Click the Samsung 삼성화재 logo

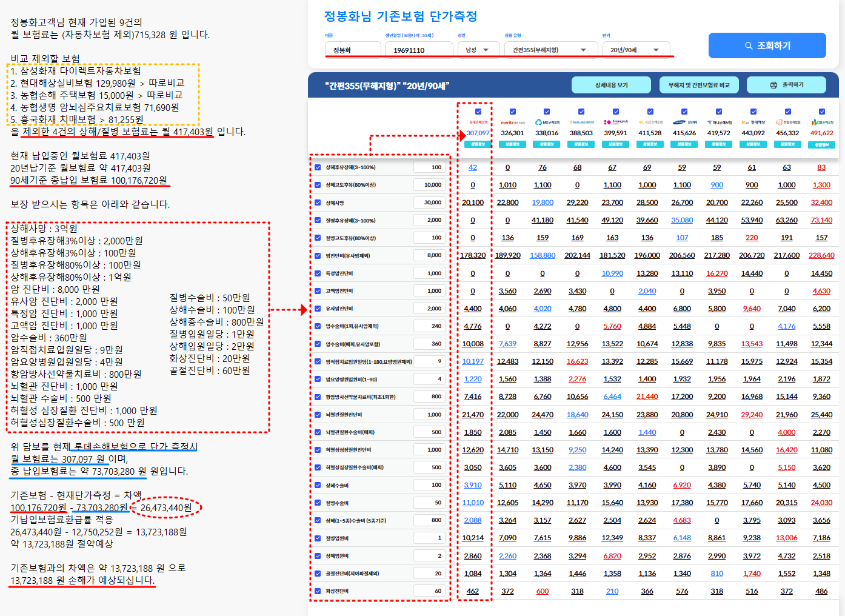[x=684, y=122]
